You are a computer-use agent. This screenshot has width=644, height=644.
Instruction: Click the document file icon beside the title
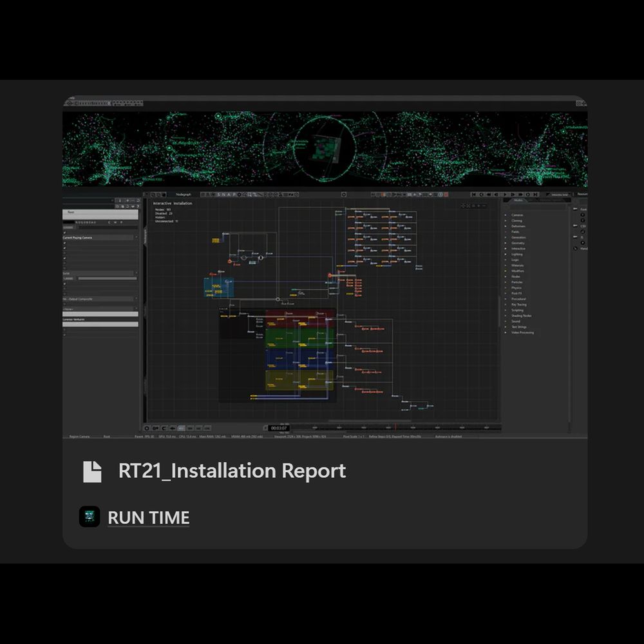click(92, 471)
